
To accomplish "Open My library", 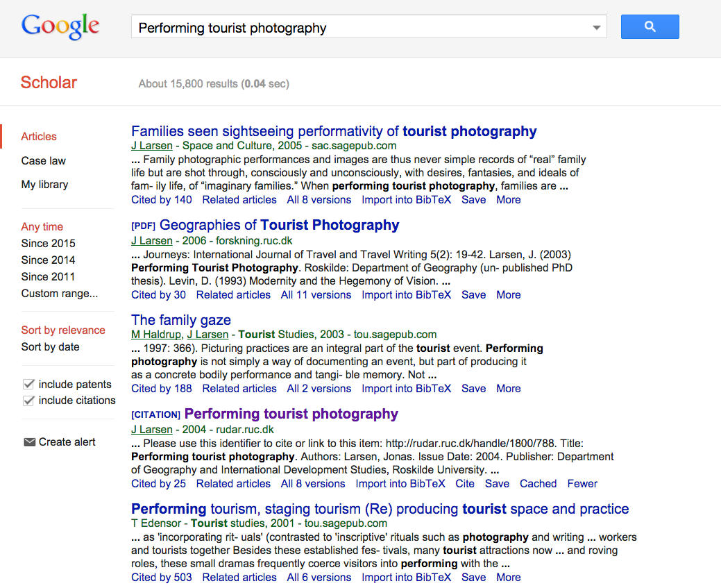I will click(x=45, y=184).
